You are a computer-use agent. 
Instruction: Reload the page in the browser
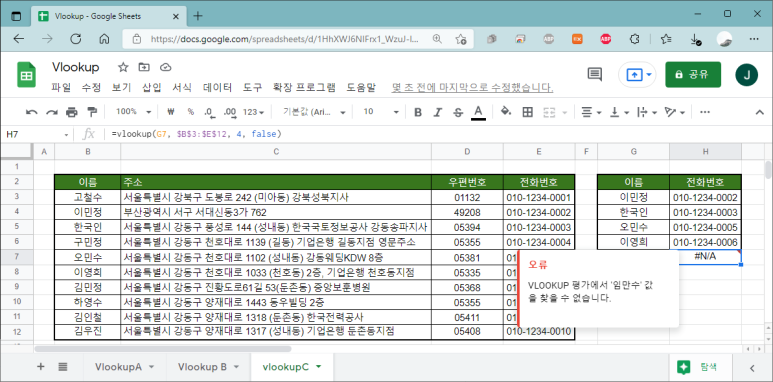[x=75, y=39]
